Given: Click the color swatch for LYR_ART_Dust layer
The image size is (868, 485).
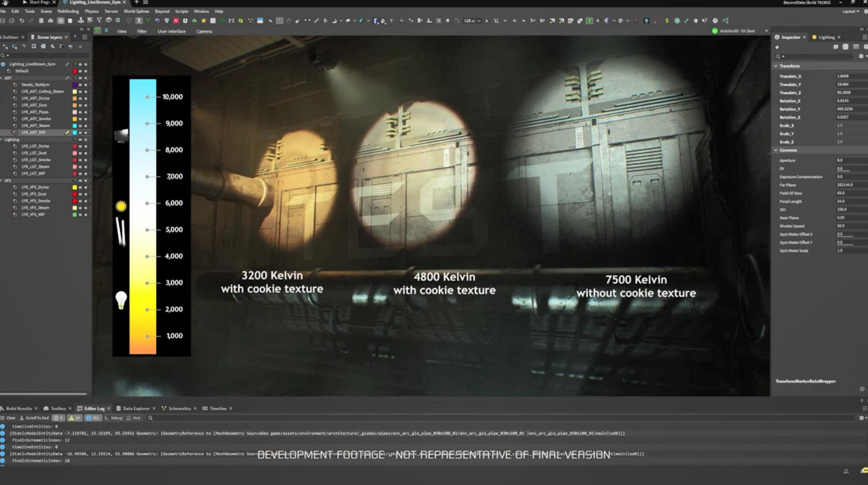Looking at the screenshot, I should (x=75, y=105).
